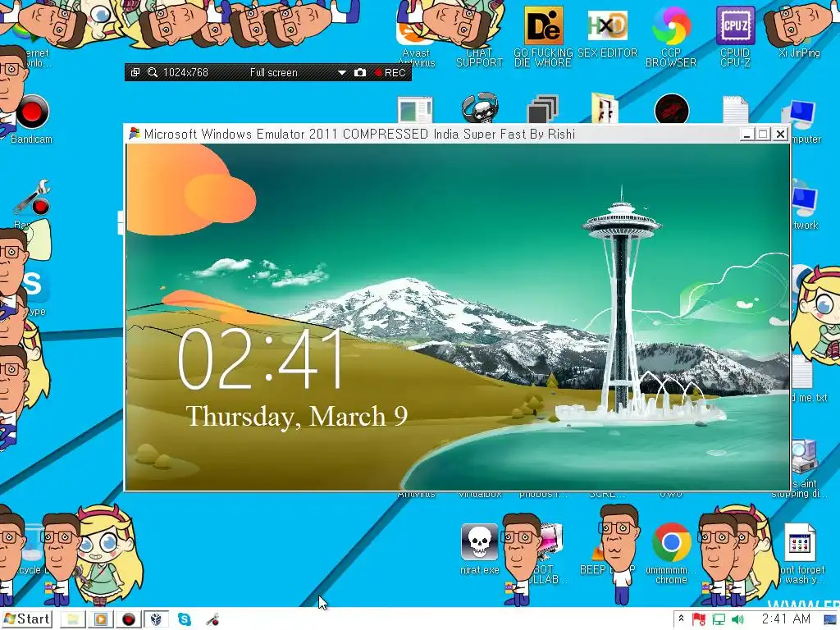This screenshot has width=840, height=630.
Task: Click the network status tray icon
Action: (x=719, y=620)
